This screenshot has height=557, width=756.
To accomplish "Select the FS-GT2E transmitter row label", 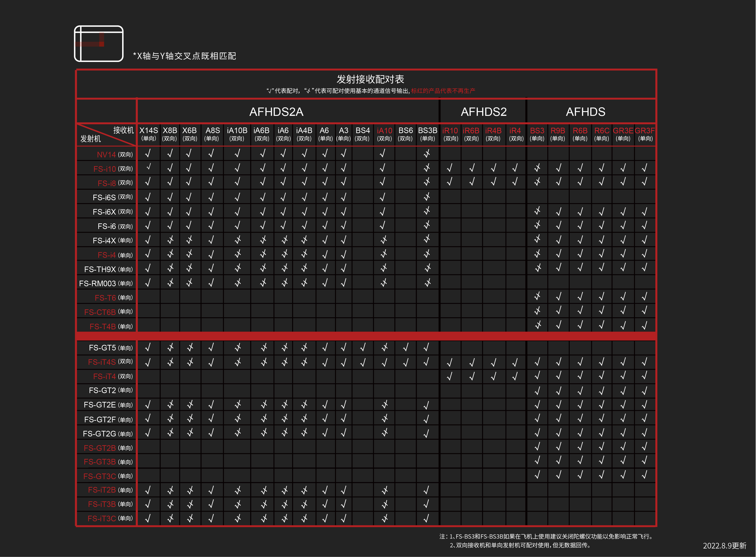I will [108, 405].
